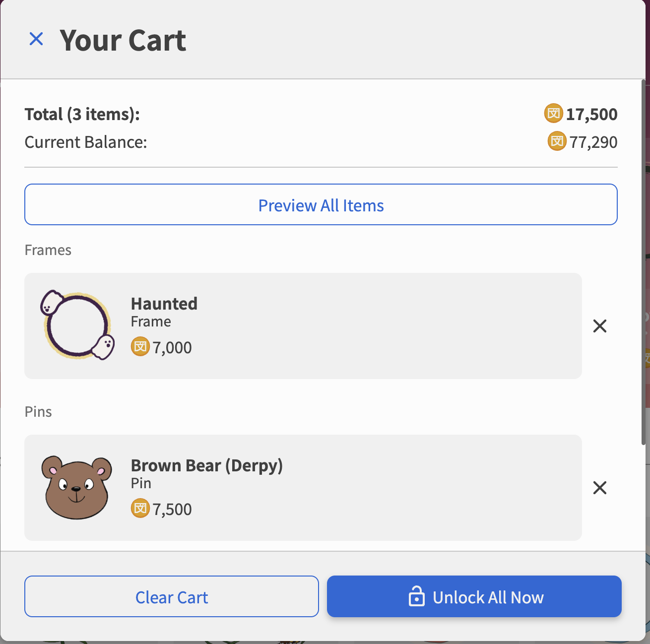Close the cart with the blue X
Screen dimensions: 650x644
point(36,39)
